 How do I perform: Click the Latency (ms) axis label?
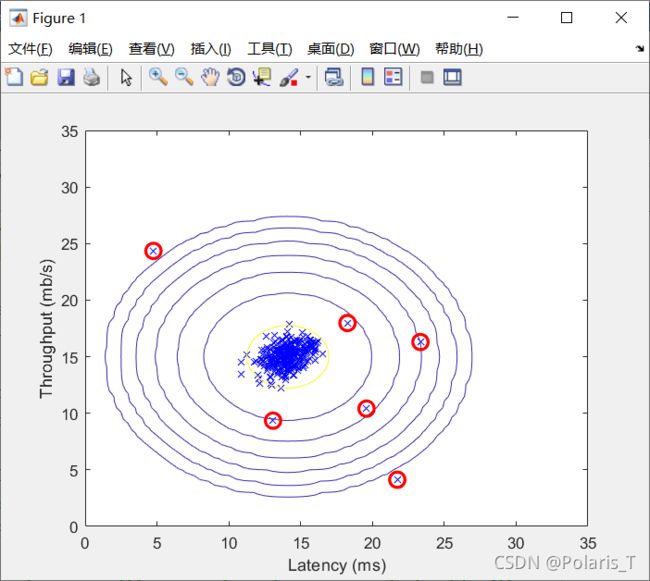click(337, 565)
